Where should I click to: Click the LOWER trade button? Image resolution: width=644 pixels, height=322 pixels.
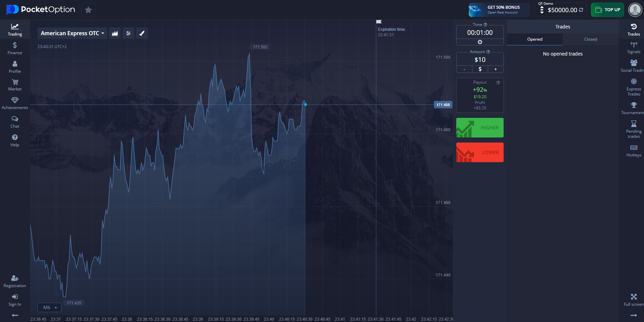click(x=480, y=152)
